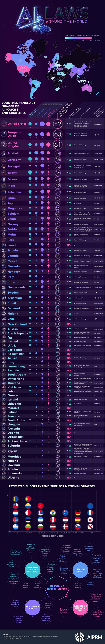
Task: Click the Governance Policies circle
Action: pos(33,607)
